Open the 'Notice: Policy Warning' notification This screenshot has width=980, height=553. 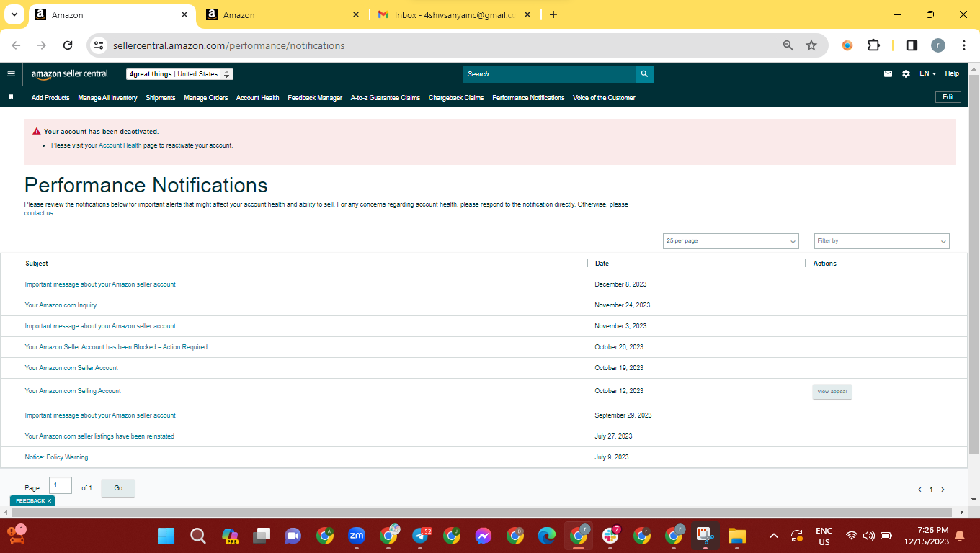[56, 457]
